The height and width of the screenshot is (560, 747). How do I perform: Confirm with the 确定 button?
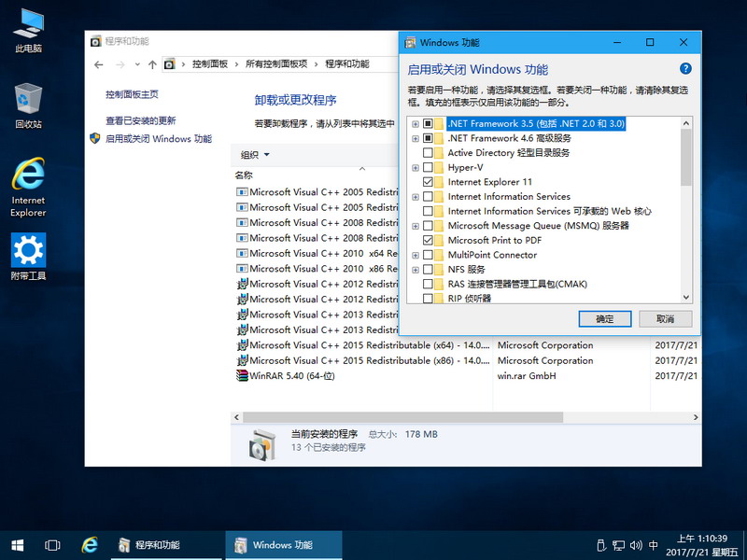pos(605,318)
